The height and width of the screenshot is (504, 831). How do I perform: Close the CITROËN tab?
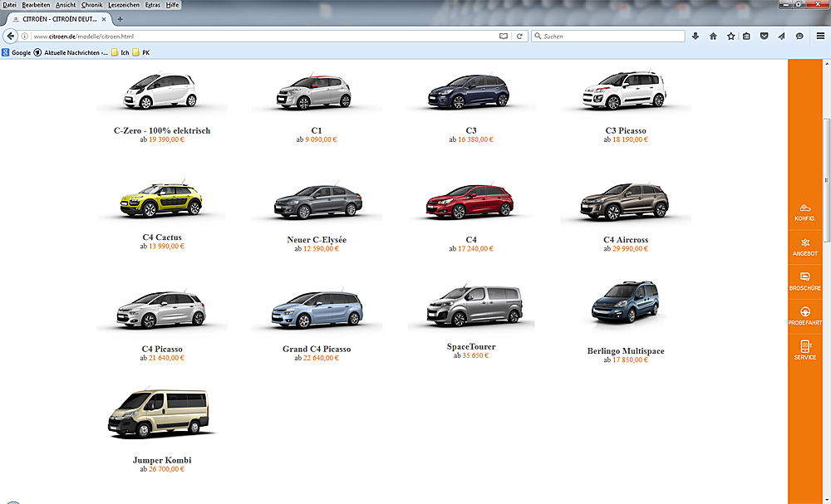(104, 19)
